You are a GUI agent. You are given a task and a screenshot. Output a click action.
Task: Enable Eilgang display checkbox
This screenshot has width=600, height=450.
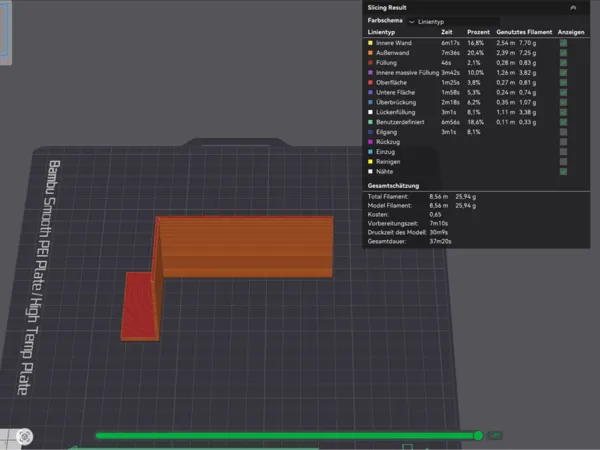(x=563, y=132)
